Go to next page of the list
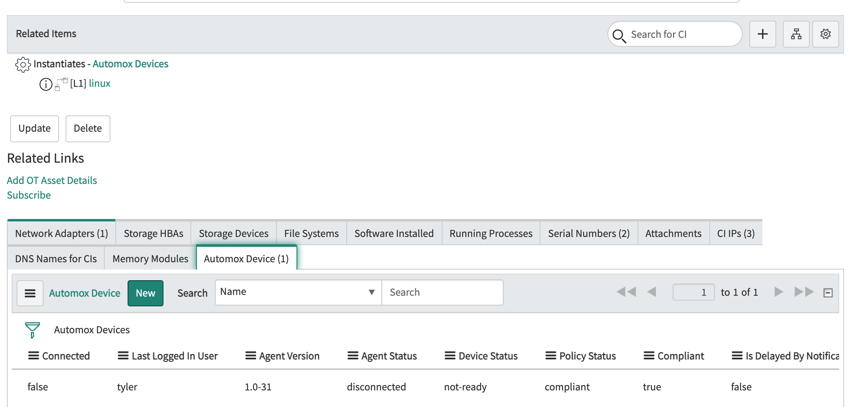850x407 pixels. (778, 292)
